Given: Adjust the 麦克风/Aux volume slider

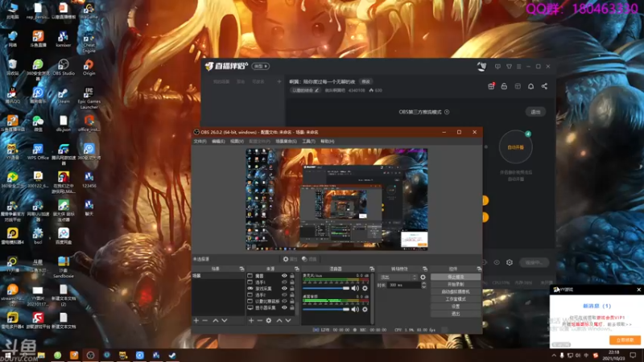Looking at the screenshot, I should (x=326, y=289).
